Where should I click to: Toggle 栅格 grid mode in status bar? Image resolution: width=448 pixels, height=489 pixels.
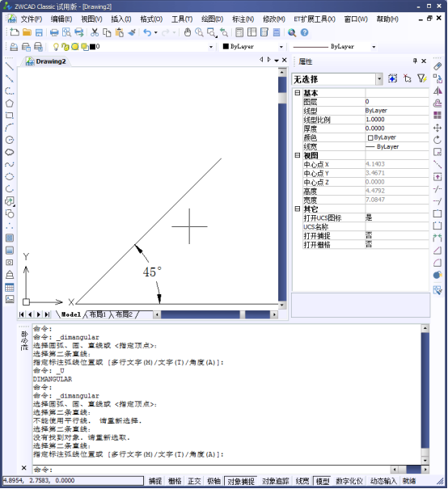(175, 481)
